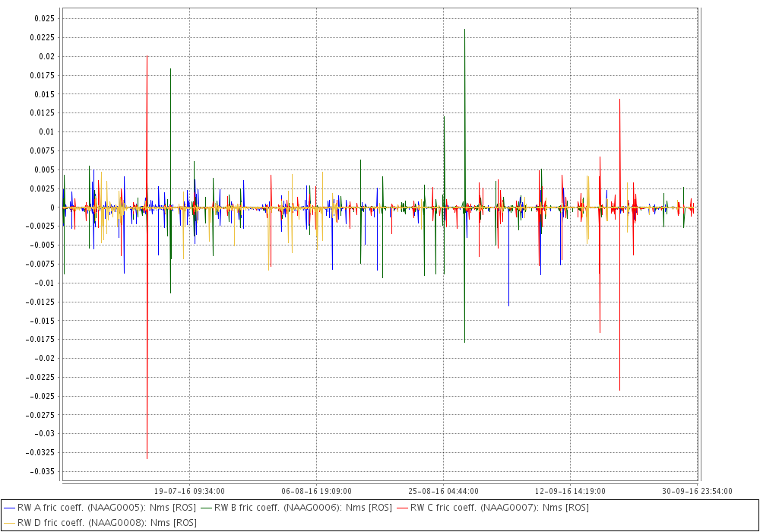The image size is (760, 532).
Task: Click the yellow line swatch for RW D
Action: [9, 524]
